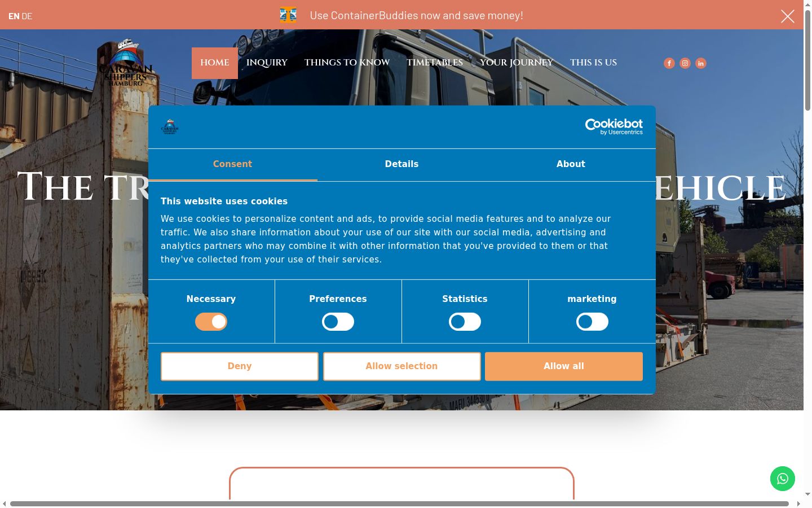This screenshot has height=508, width=812.
Task: Click the vertical page scrollbar thumb
Action: (807, 60)
